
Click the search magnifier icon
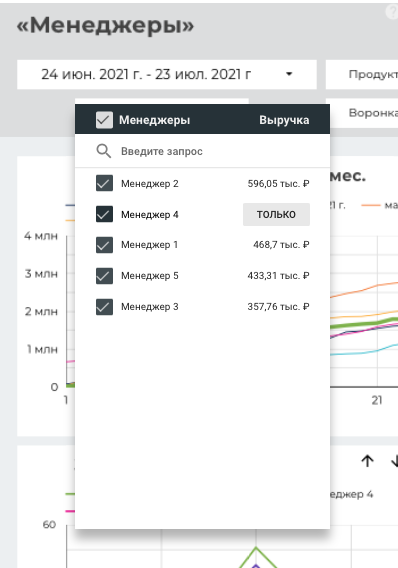point(104,151)
